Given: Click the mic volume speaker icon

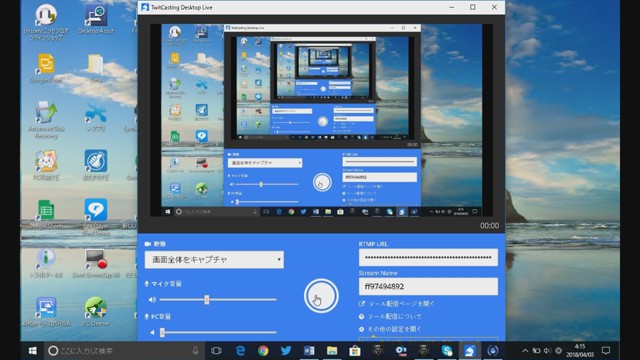Looking at the screenshot, I should (152, 300).
